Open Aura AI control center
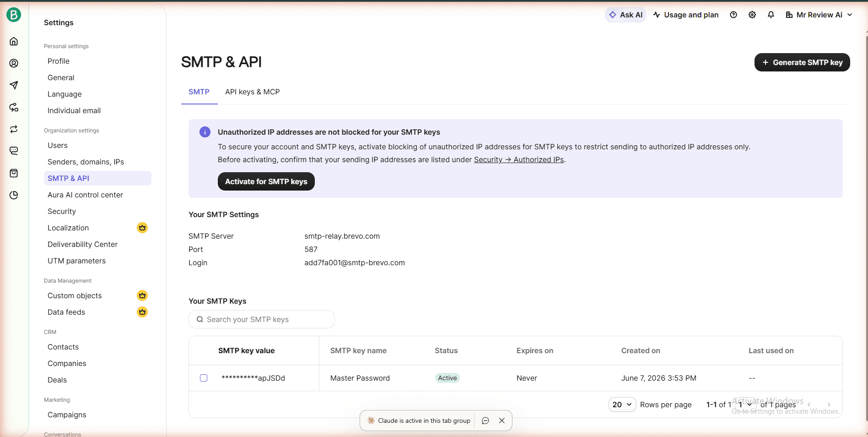Viewport: 868px width, 437px height. pyautogui.click(x=85, y=195)
